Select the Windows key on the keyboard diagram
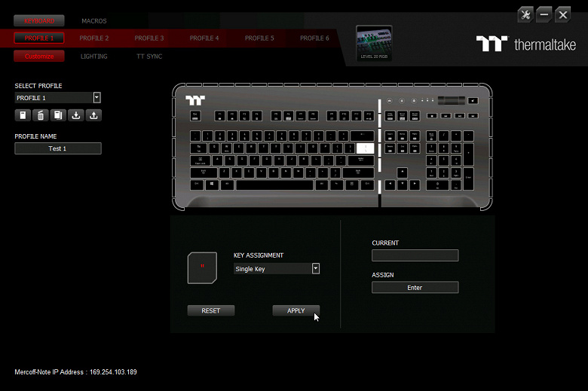The image size is (588, 391). [x=212, y=185]
